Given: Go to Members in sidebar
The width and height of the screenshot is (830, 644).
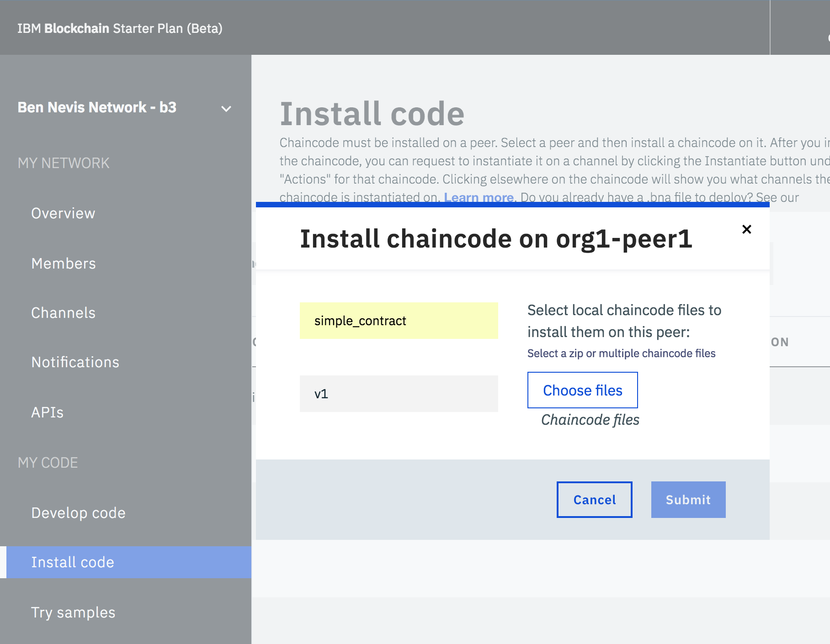Looking at the screenshot, I should (x=64, y=264).
